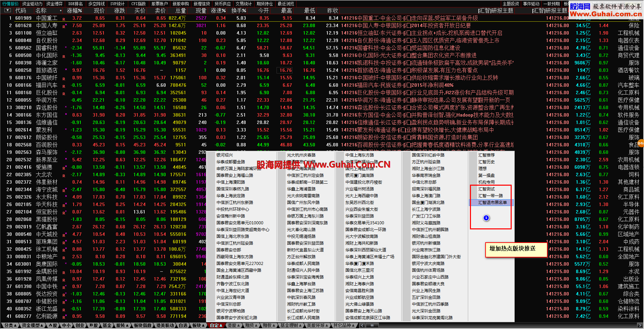644x329 pixels.
Task: Click the R marker beside 福田汽车
Action: pos(64,86)
